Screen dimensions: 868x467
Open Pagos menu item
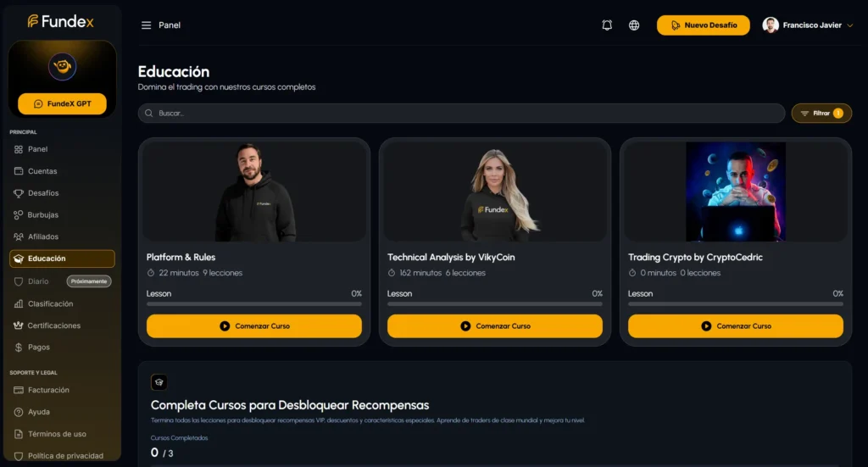click(39, 347)
